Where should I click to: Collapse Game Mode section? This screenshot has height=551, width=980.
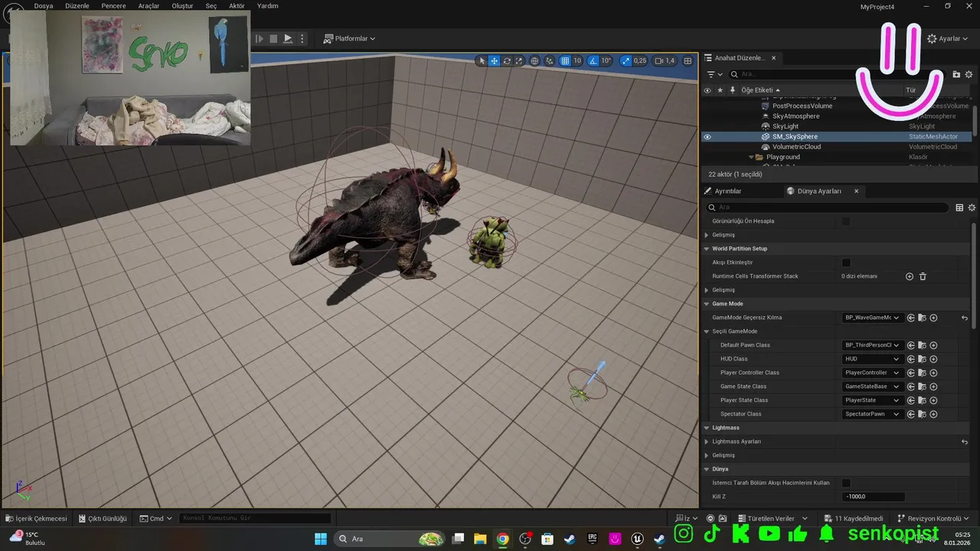click(707, 304)
